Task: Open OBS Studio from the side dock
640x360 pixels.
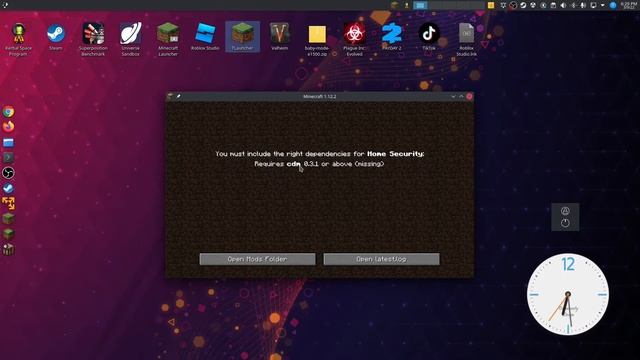Action: (8, 173)
